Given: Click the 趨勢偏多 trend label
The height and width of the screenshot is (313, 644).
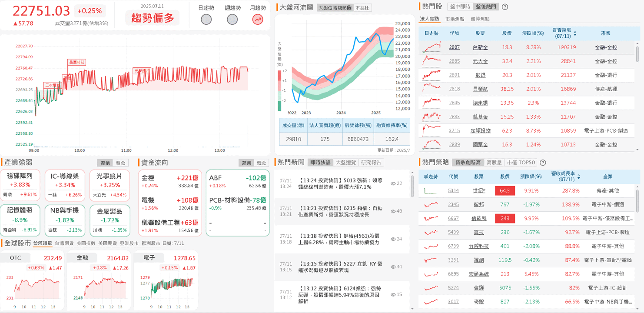Looking at the screenshot, I should point(152,18).
